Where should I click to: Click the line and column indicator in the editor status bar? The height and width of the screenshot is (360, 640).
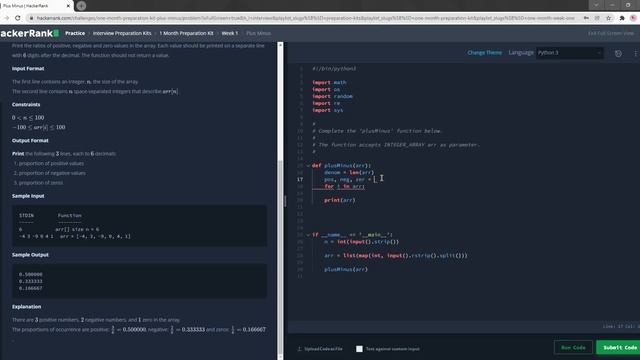(621, 327)
